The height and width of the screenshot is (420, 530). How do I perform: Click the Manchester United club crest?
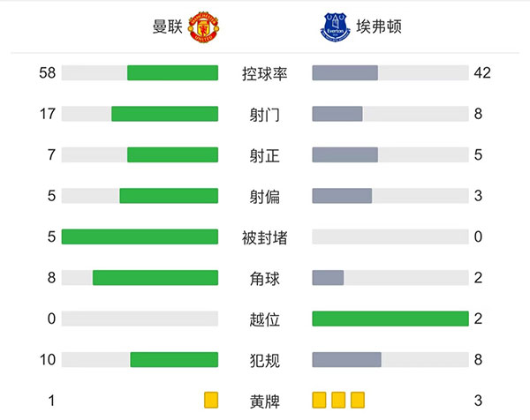pos(203,27)
